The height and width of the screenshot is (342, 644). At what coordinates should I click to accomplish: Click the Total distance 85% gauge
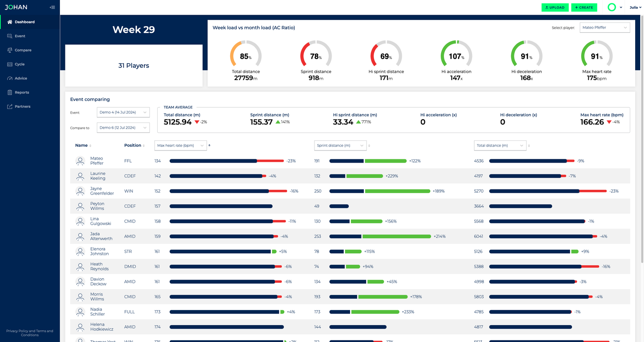click(x=246, y=56)
